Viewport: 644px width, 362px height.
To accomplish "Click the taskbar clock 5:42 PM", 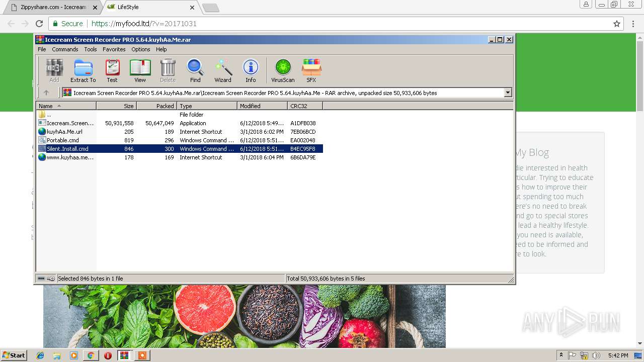I will [x=618, y=355].
